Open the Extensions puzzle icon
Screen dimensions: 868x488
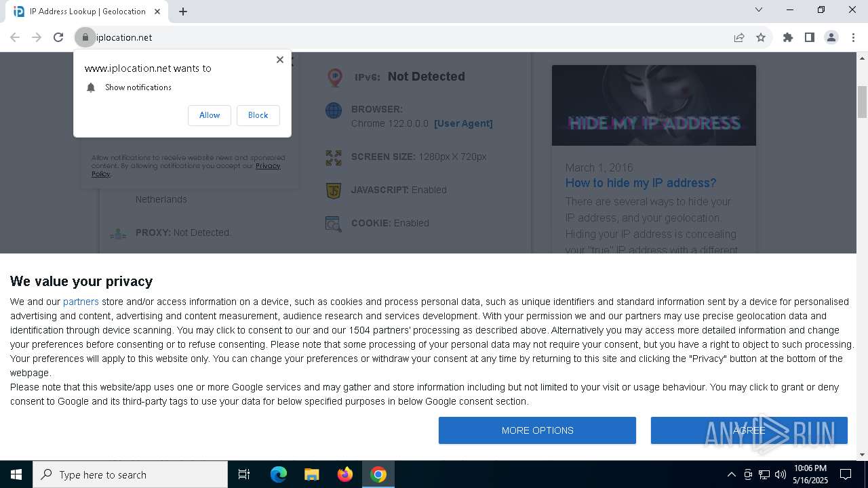tap(788, 37)
